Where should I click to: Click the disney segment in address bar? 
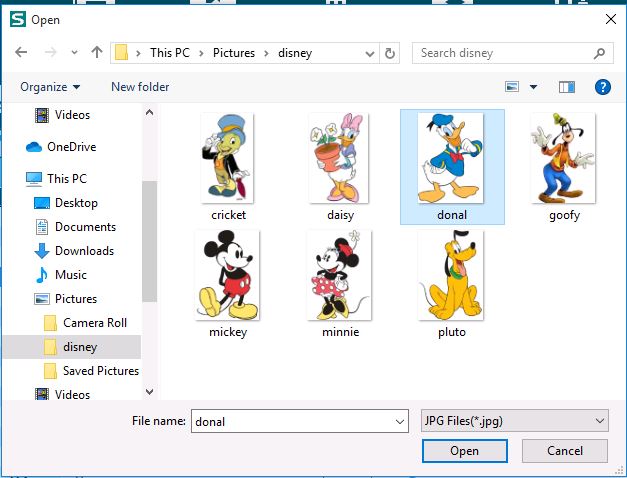295,53
